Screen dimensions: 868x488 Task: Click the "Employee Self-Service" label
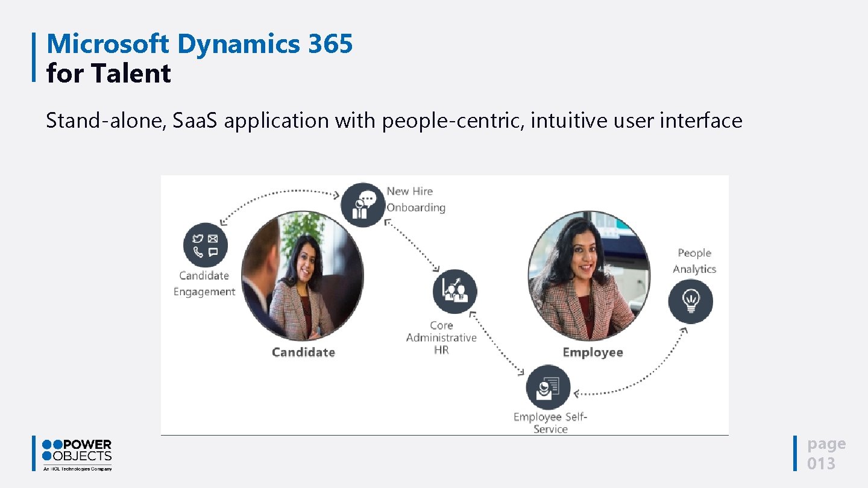550,423
